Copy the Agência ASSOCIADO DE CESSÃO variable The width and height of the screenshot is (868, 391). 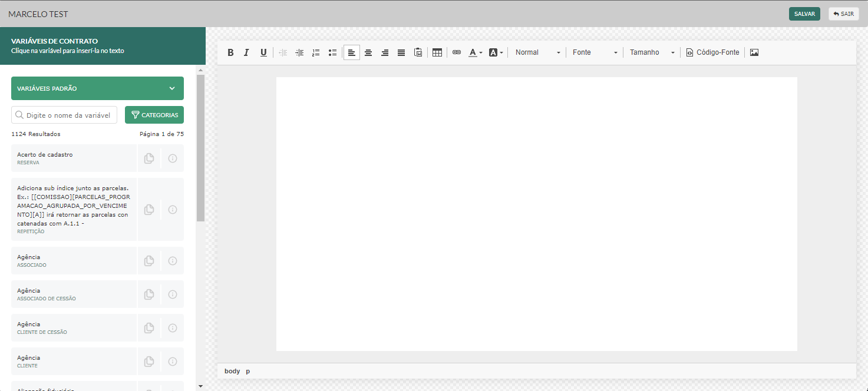tap(149, 294)
